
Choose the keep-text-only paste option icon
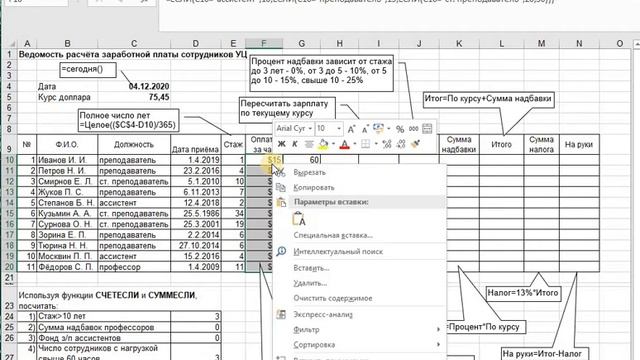pos(299,219)
